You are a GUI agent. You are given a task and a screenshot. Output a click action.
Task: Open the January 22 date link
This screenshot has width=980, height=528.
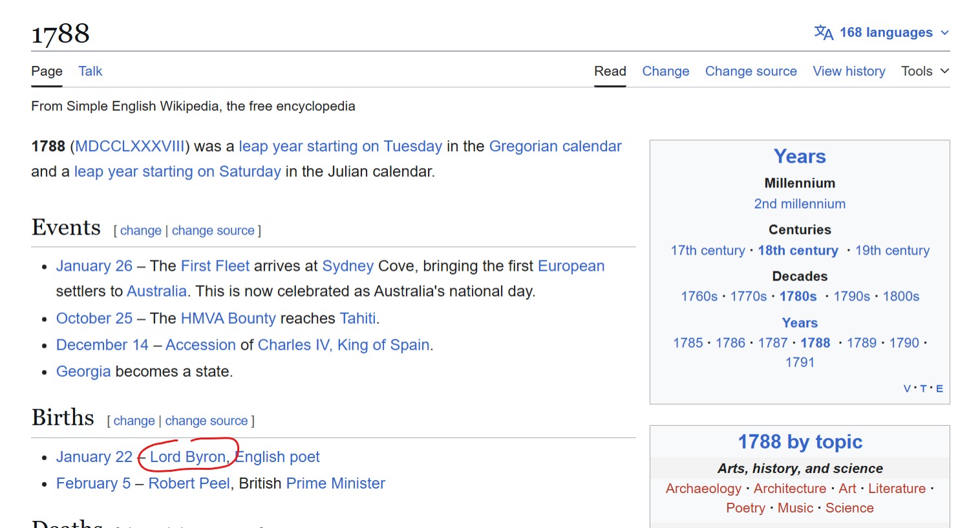click(x=94, y=457)
